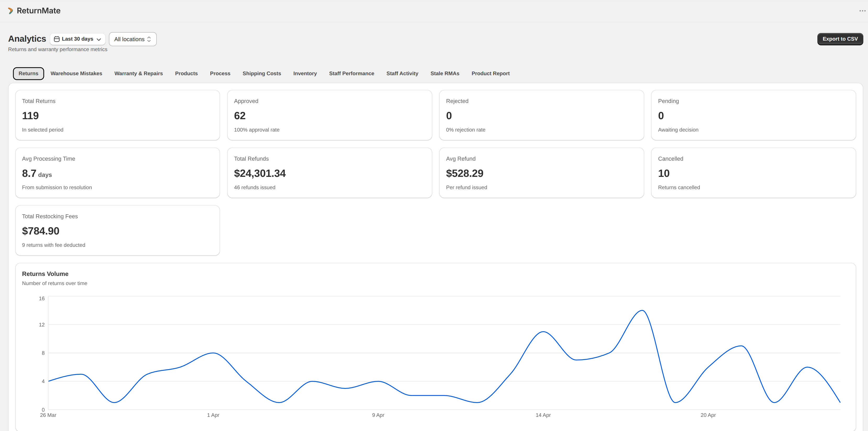Screen dimensions: 868x431
Task: Click the Returns Volume chart title
Action: (x=45, y=274)
